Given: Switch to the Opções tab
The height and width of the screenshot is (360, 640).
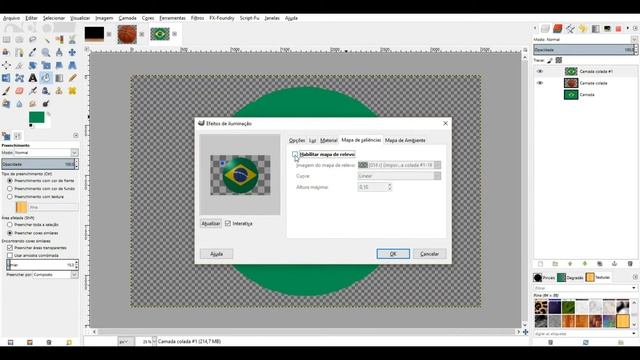Looking at the screenshot, I should click(297, 140).
